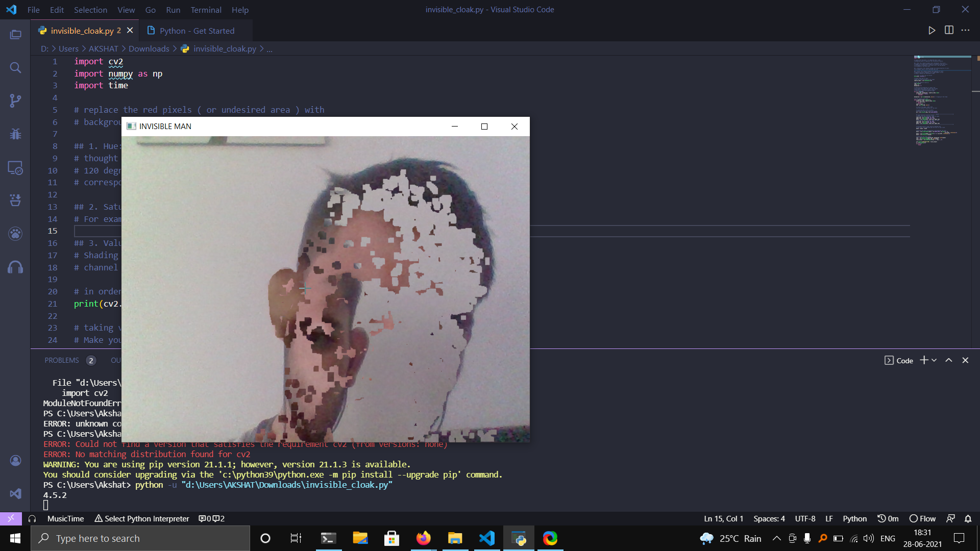Viewport: 980px width, 551px height.
Task: Open the new terminal launch profile dropdown
Action: tap(934, 360)
